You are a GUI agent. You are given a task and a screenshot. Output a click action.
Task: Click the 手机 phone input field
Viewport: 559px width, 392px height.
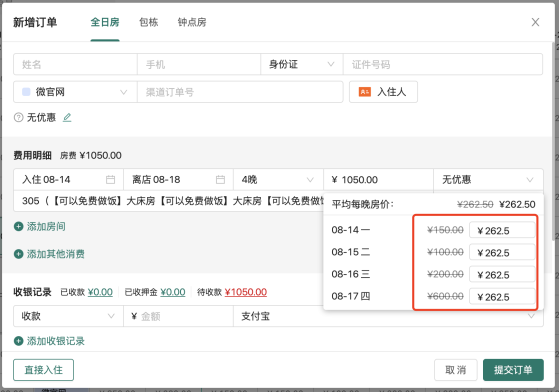click(x=199, y=65)
